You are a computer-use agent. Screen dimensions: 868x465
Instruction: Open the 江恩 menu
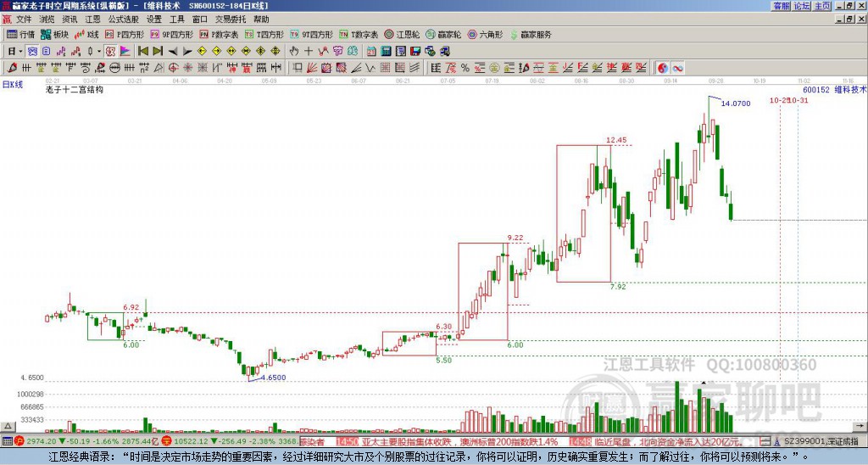click(x=92, y=20)
